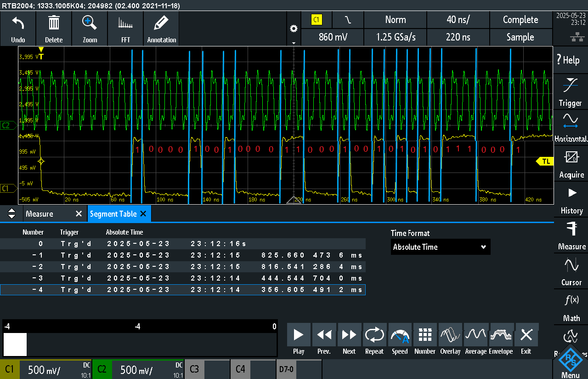This screenshot has width=588, height=379.
Task: Click the segment timeline slider white handle
Action: [x=15, y=344]
